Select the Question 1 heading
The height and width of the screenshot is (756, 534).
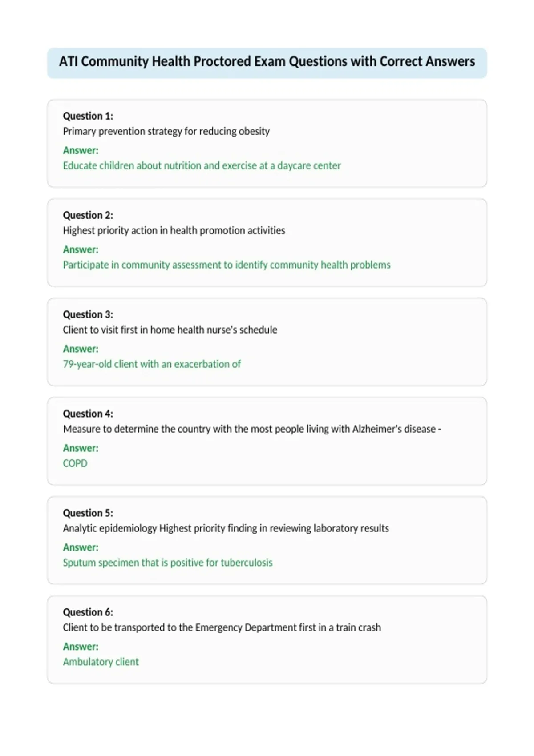pos(88,116)
